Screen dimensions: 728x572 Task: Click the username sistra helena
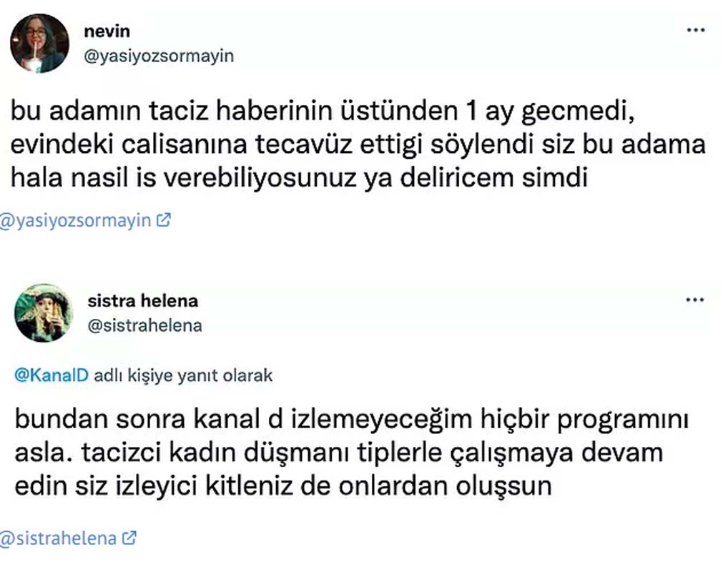coord(142,301)
